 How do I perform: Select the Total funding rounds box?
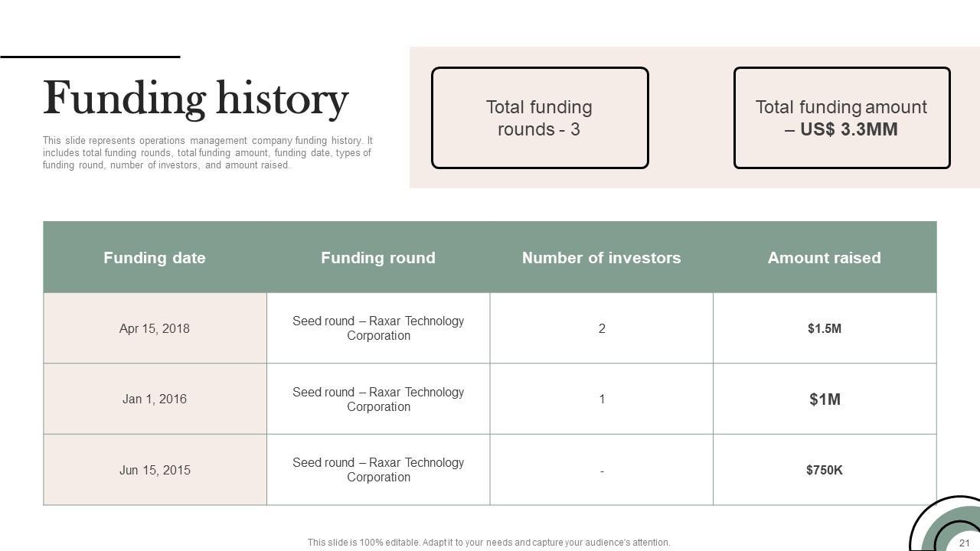click(540, 118)
